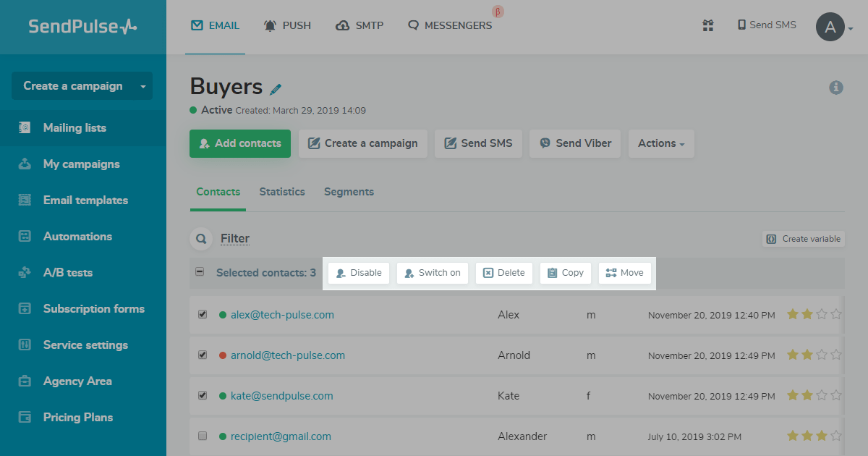Deselect all via Selected contacts checkbox

click(x=200, y=272)
